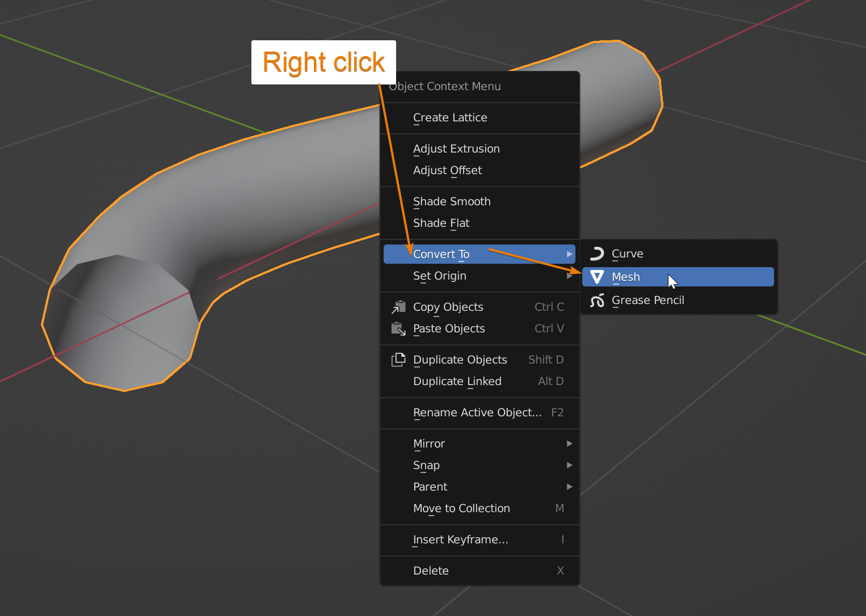
Task: Expand the Mirror submenu
Action: tap(569, 444)
